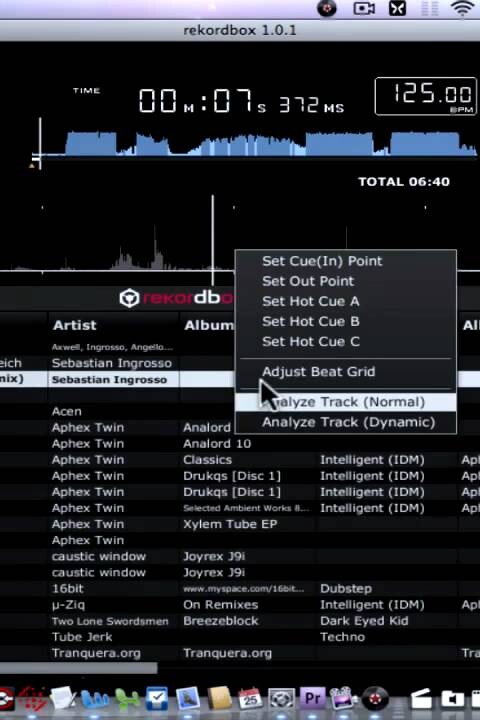Select Aphex Twin Analord 10 row

coord(240,444)
